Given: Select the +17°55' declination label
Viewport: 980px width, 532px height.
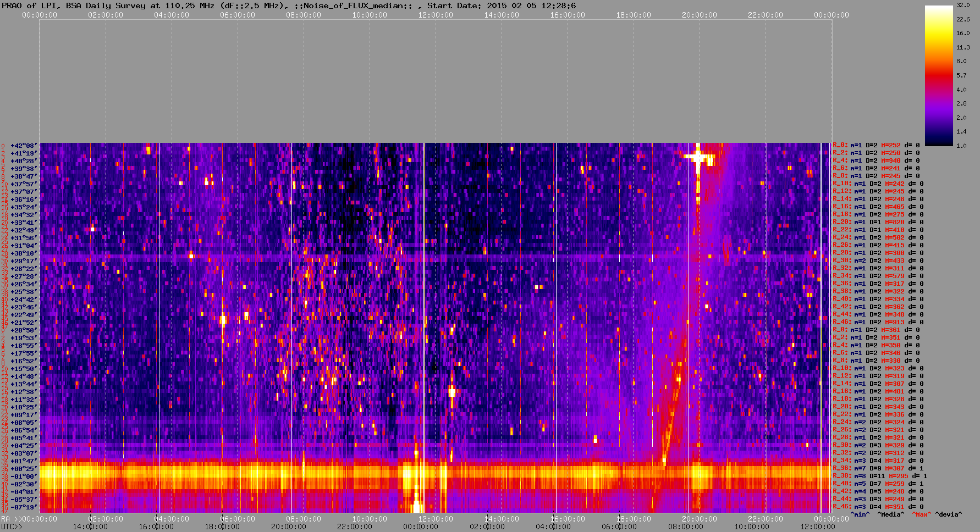Looking at the screenshot, I should coord(24,353).
